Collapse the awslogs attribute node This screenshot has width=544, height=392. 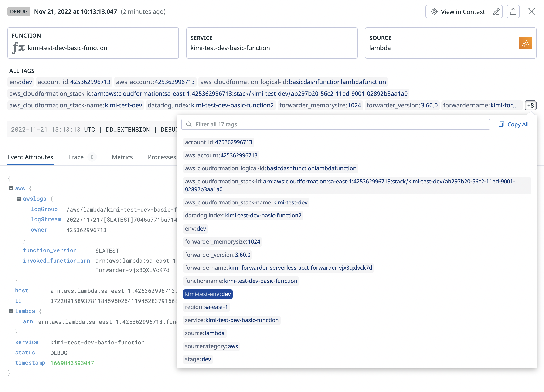[19, 199]
